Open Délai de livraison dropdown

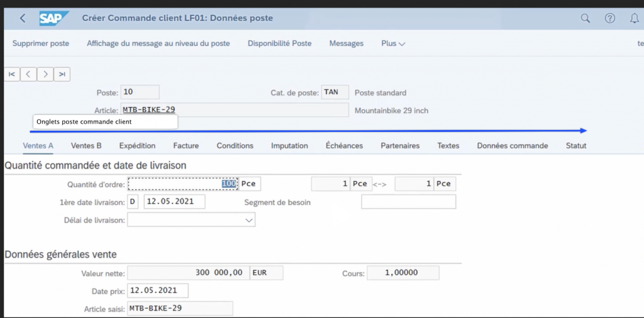pyautogui.click(x=249, y=220)
